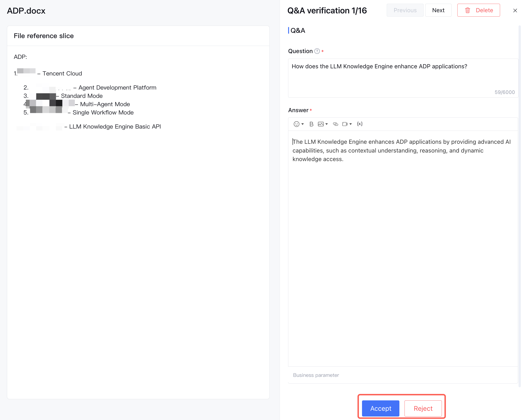Image resolution: width=525 pixels, height=420 pixels.
Task: Accept the Q&A verification
Action: click(380, 408)
